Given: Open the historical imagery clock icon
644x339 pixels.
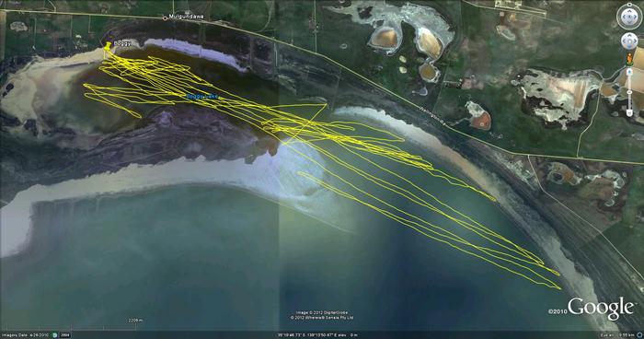Looking at the screenshot, I should pos(55,335).
